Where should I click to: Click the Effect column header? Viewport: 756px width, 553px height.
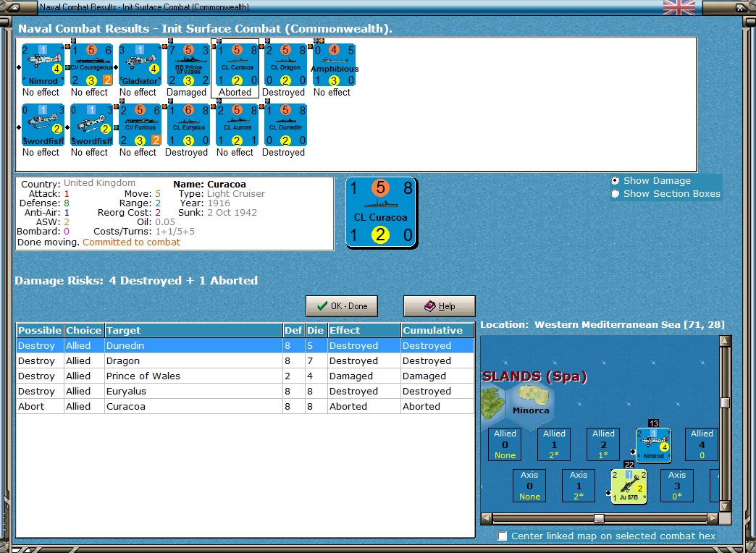[364, 330]
